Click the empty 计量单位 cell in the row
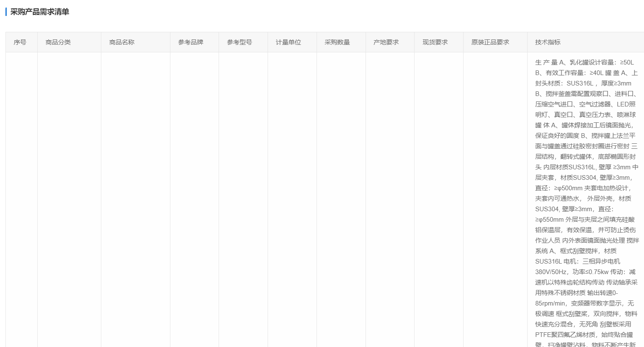 pos(292,199)
